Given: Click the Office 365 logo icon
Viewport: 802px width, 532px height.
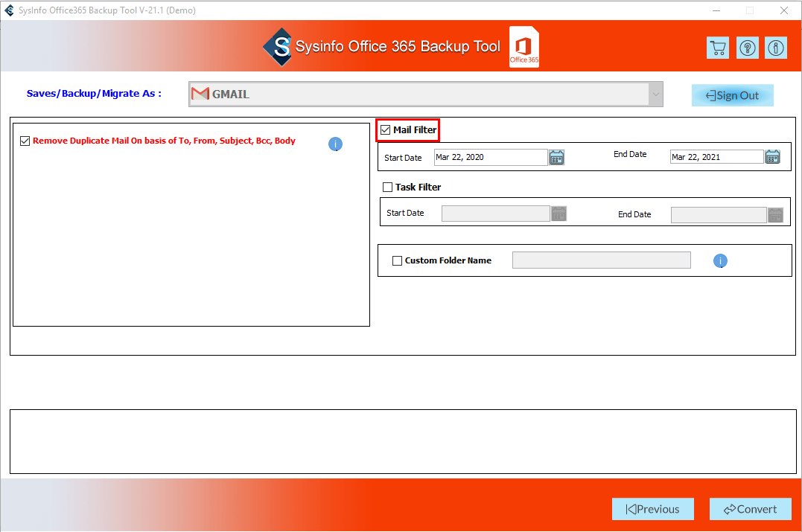Looking at the screenshot, I should pyautogui.click(x=524, y=47).
